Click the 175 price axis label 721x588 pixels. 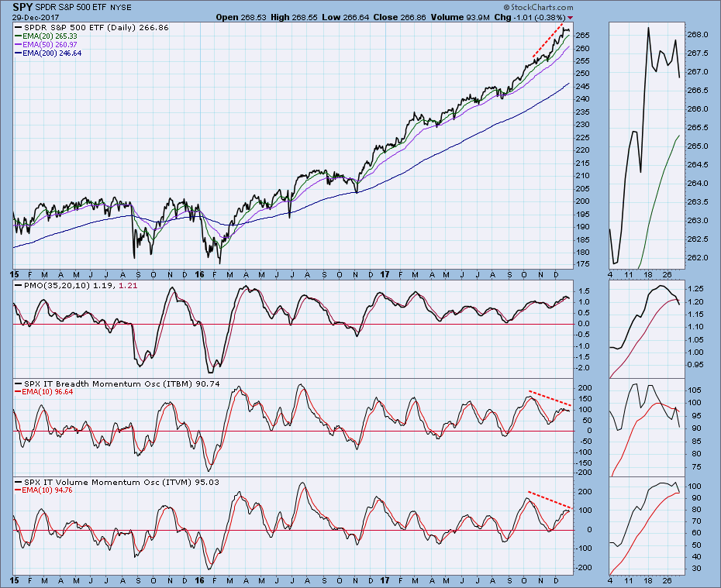click(582, 264)
